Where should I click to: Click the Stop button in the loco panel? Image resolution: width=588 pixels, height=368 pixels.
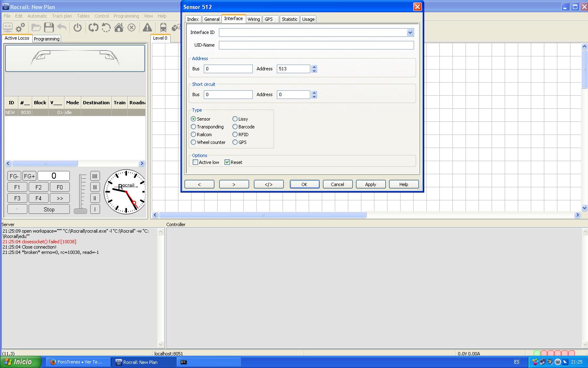pyautogui.click(x=49, y=209)
